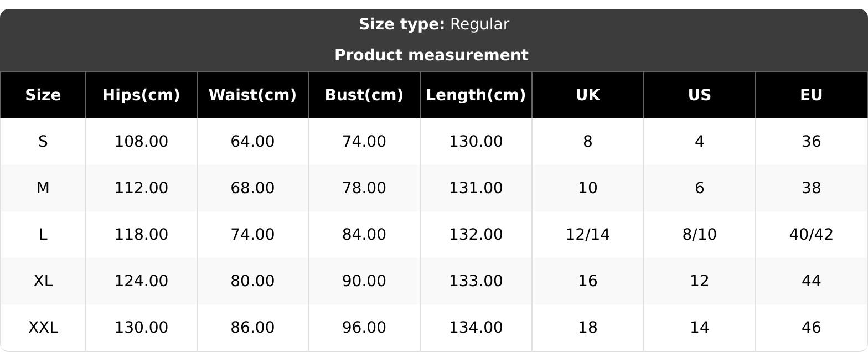This screenshot has height=352, width=868.
Task: Click the Size column header
Action: pyautogui.click(x=43, y=95)
